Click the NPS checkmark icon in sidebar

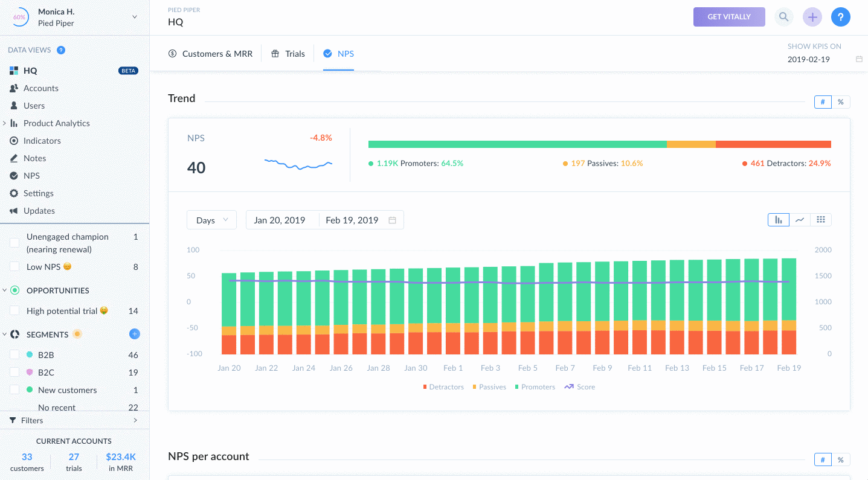[14, 176]
